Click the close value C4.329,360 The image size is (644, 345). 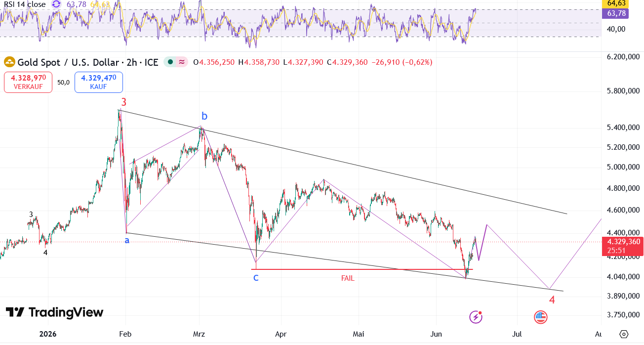pos(347,62)
